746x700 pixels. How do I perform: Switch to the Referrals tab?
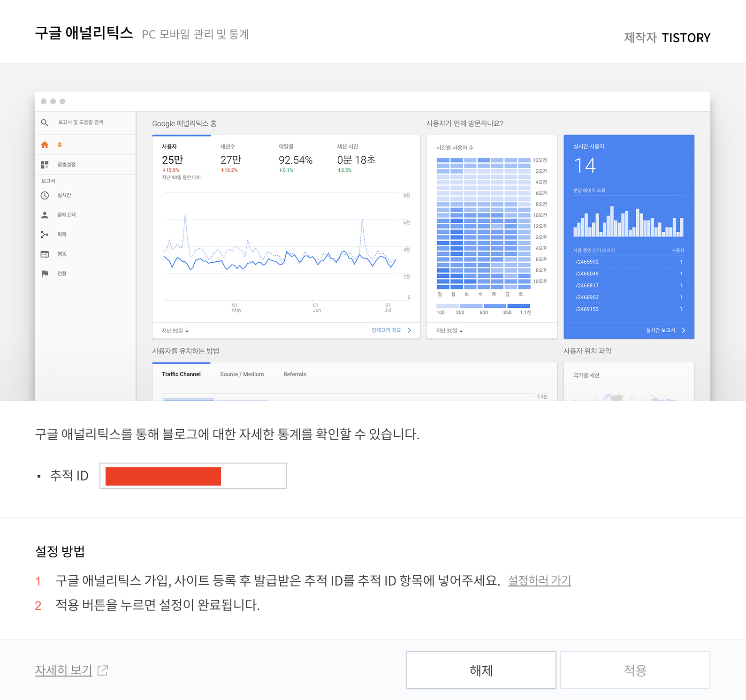coord(295,374)
